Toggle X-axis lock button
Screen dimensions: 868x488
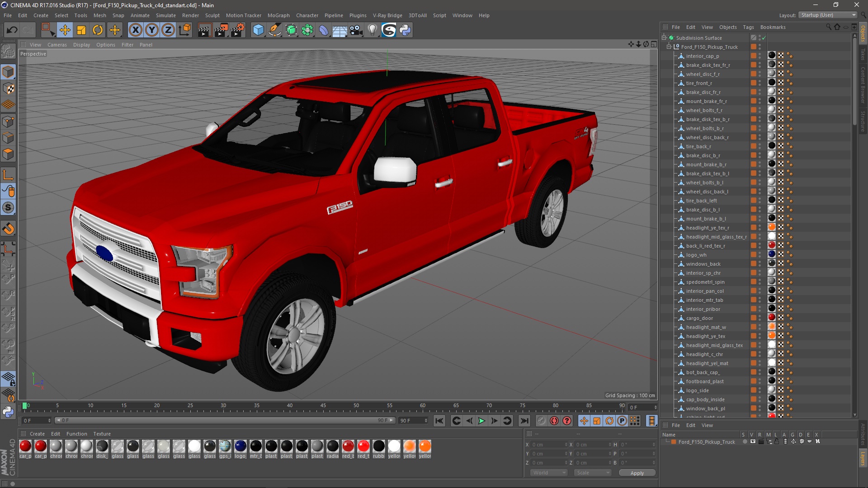pyautogui.click(x=135, y=30)
